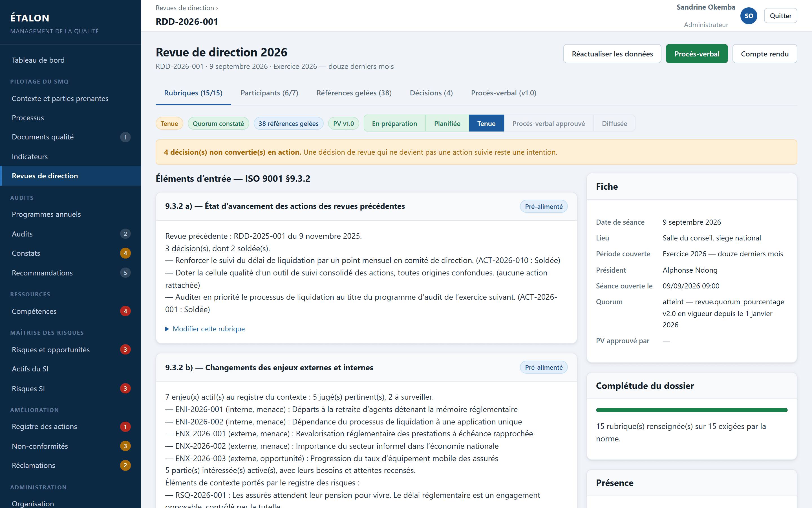The image size is (812, 508).
Task: Expand Modifier cette rubrique
Action: pos(205,329)
